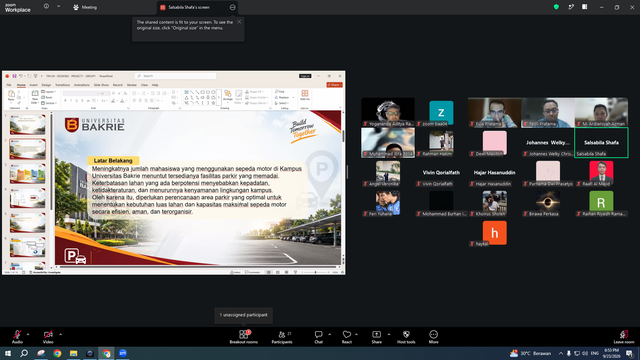Show hidden system tray icons

[561, 353]
